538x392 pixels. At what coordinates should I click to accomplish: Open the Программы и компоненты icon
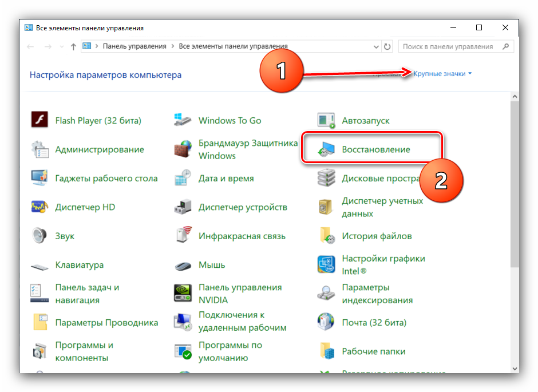tap(40, 351)
